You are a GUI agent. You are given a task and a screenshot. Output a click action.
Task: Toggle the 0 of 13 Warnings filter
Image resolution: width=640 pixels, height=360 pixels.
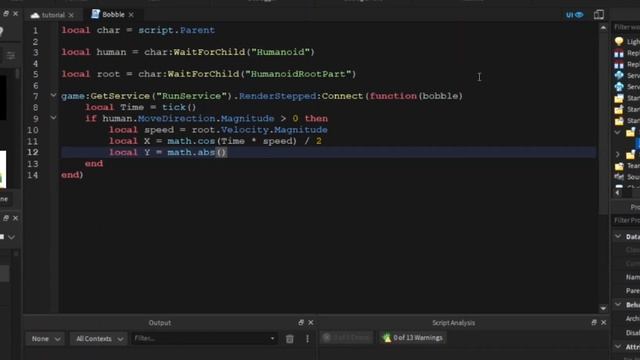click(x=413, y=338)
